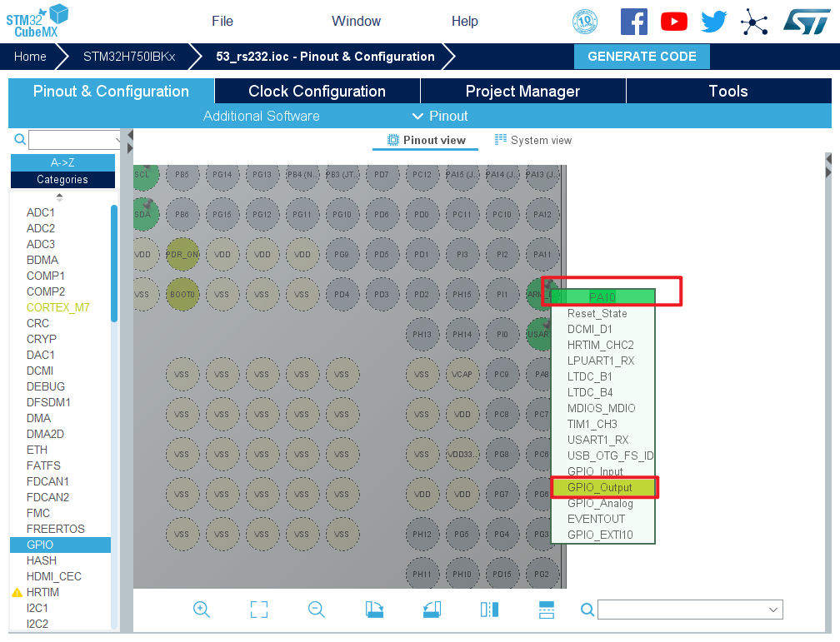The width and height of the screenshot is (840, 642).
Task: Select HRTIM in the peripheral list
Action: (42, 592)
